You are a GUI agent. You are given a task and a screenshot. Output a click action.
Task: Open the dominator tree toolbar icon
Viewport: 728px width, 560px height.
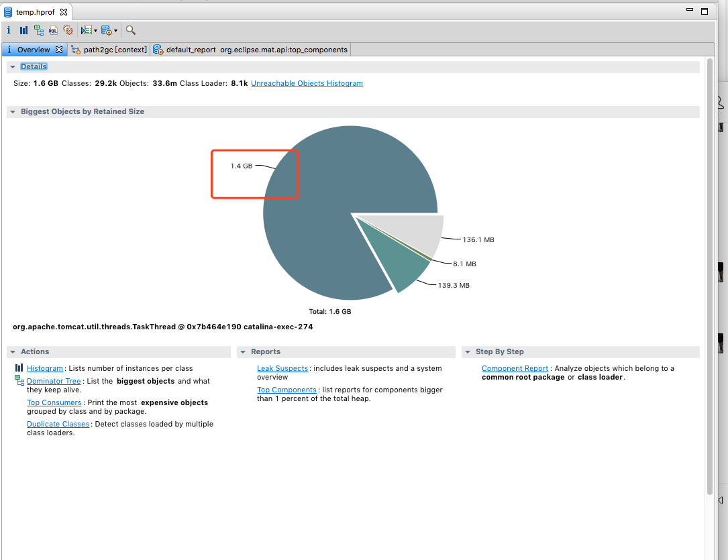[38, 30]
